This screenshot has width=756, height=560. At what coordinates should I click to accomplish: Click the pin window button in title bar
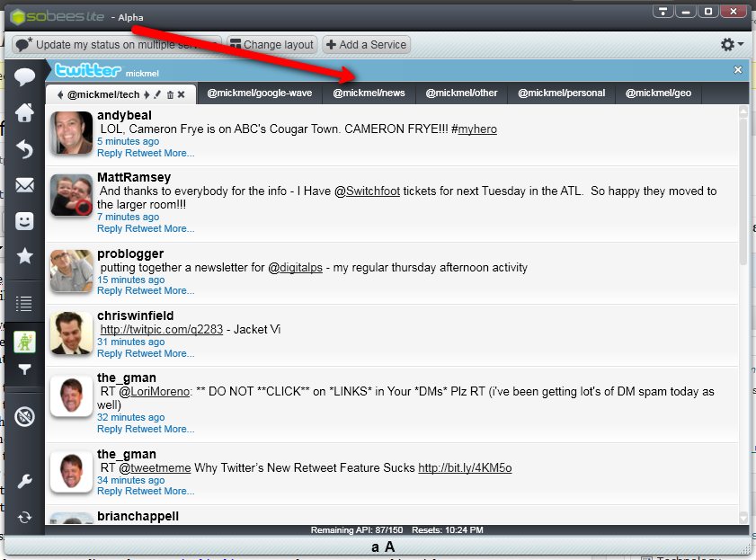[x=663, y=11]
